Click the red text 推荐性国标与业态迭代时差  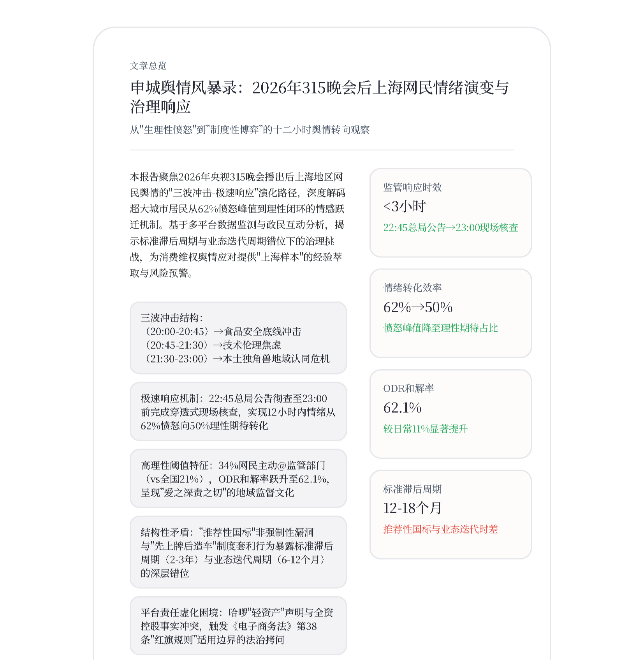(x=441, y=530)
